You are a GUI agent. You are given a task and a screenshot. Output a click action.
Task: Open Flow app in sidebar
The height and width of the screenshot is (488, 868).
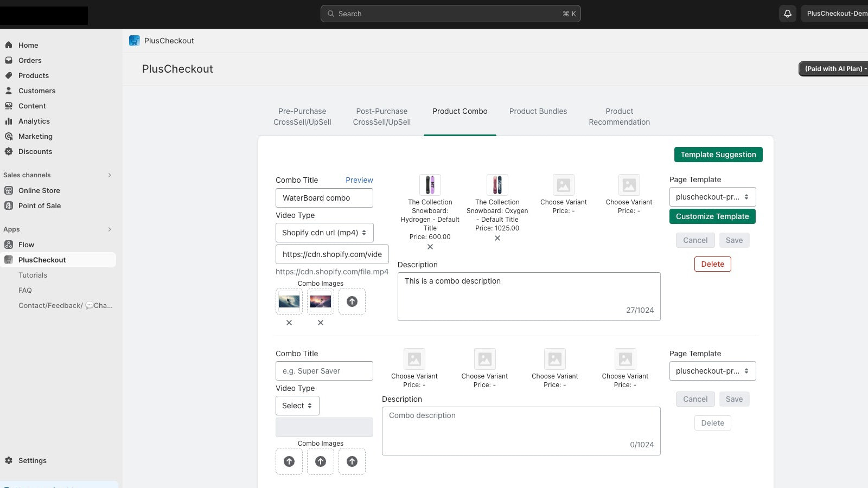(x=26, y=245)
